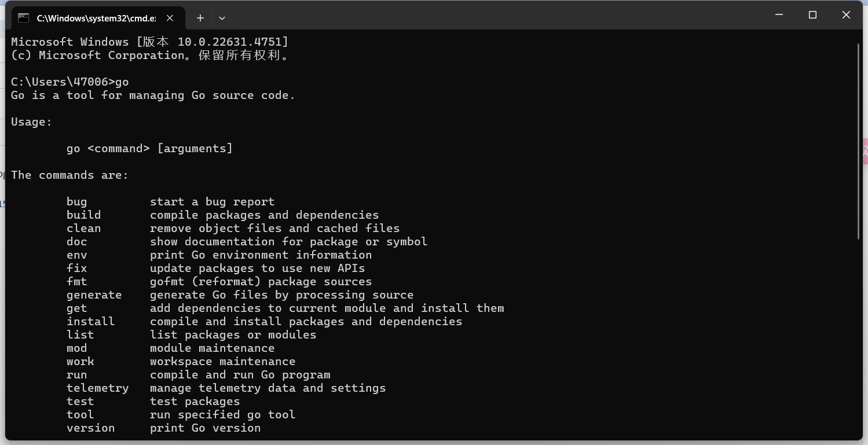Click the 'telemetry' command name
The height and width of the screenshot is (445, 868).
97,388
